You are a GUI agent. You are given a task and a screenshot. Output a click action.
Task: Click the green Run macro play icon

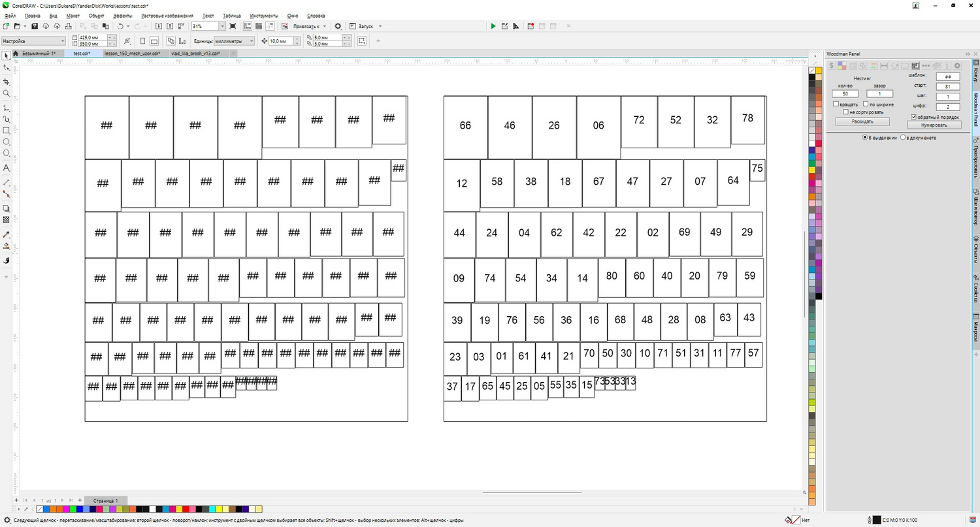click(x=493, y=26)
